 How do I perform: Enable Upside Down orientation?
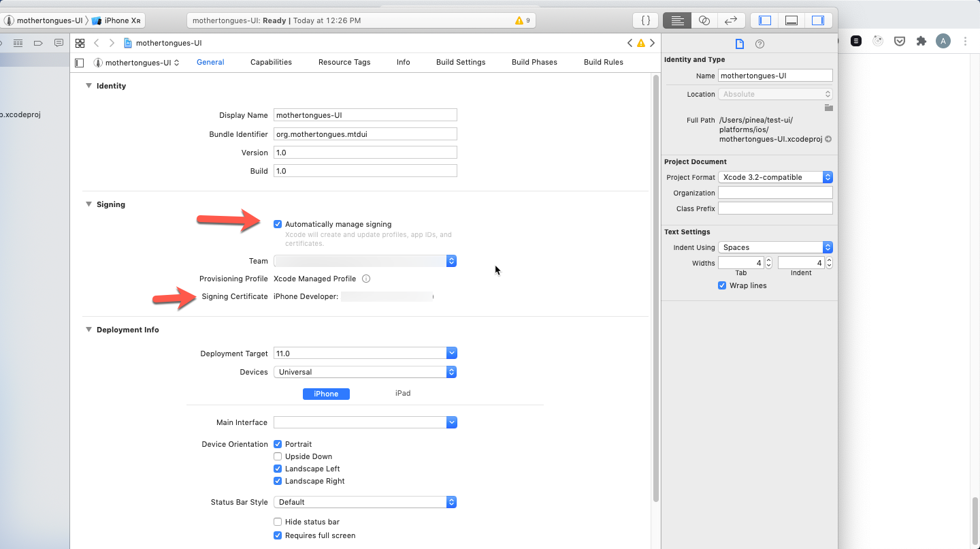point(278,456)
